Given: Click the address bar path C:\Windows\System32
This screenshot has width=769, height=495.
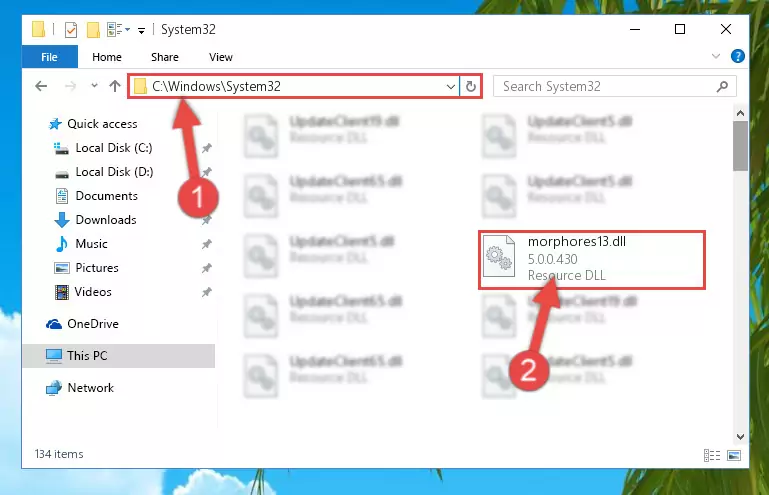Looking at the screenshot, I should (x=216, y=86).
